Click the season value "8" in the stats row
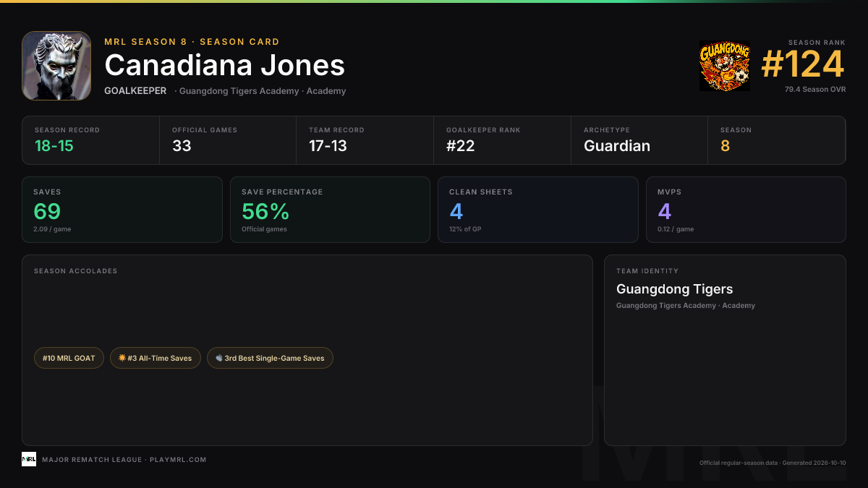This screenshot has width=868, height=488. [725, 145]
